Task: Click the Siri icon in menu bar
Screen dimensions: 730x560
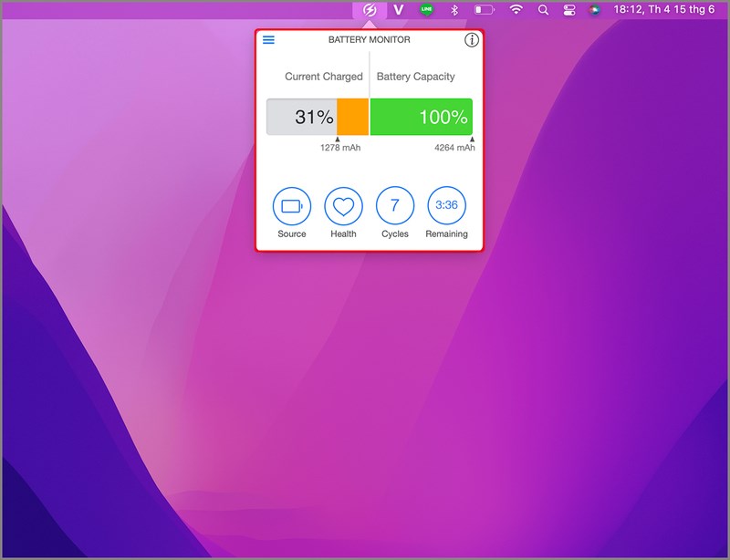Action: point(595,10)
